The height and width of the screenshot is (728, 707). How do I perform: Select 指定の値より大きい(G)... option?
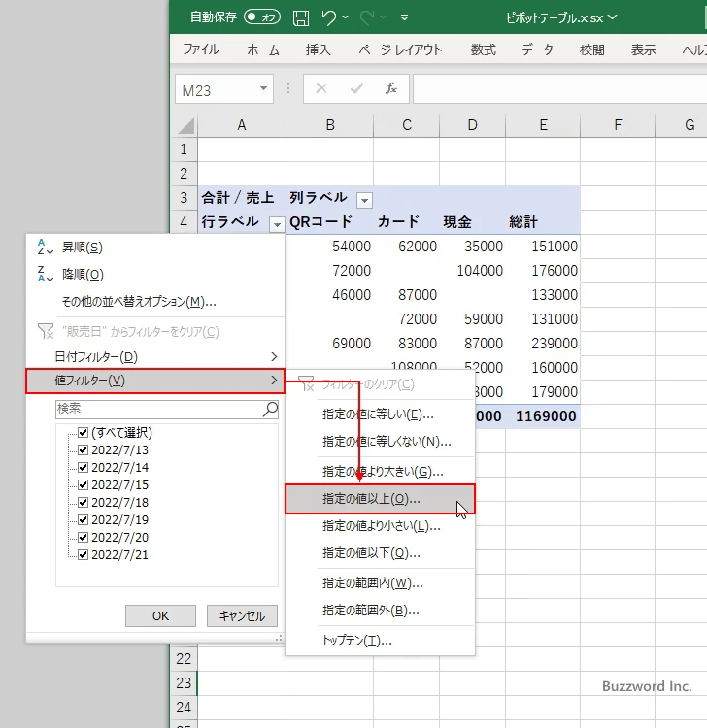pos(380,472)
